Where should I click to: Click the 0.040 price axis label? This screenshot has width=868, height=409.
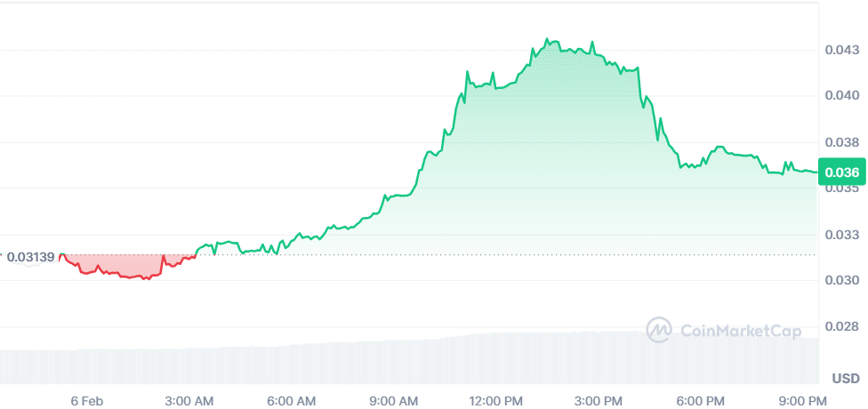840,95
